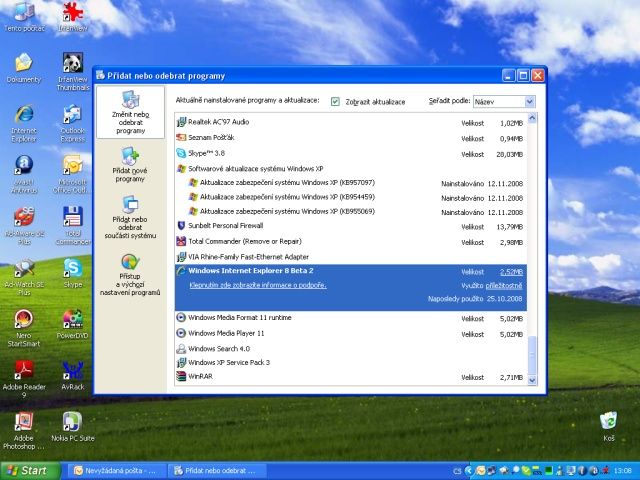Screen dimensions: 640x480
Task: Select Softwarové aktualizace systému Windows XP
Action: coord(351,169)
